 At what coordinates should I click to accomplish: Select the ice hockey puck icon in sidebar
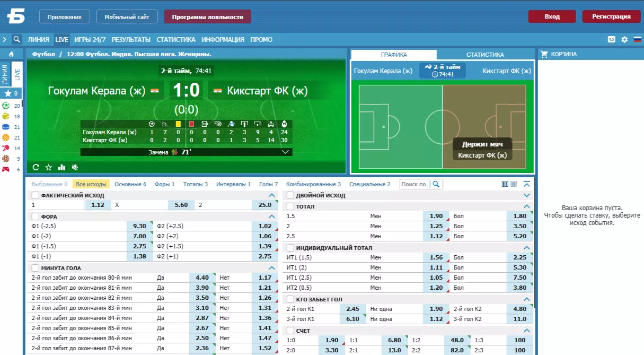(x=6, y=127)
